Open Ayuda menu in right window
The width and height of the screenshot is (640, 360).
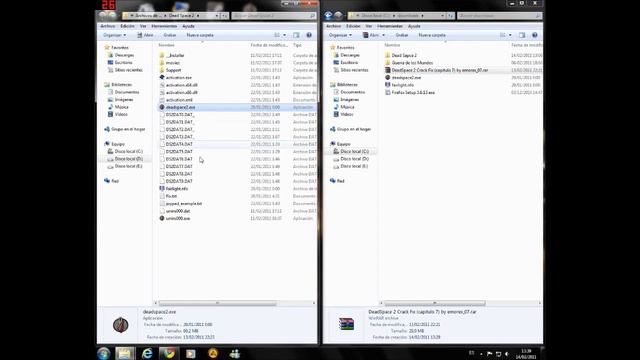pos(414,26)
